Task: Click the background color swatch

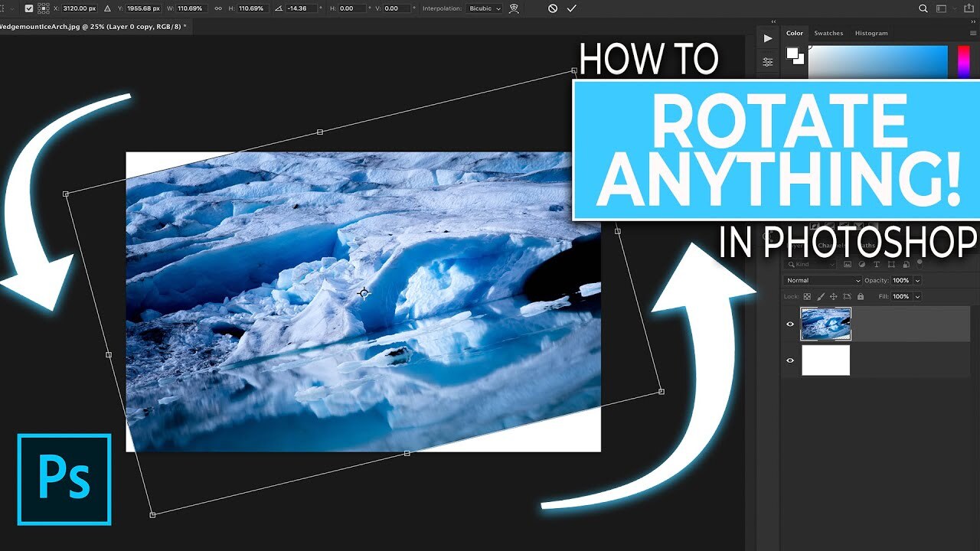Action: tap(799, 59)
